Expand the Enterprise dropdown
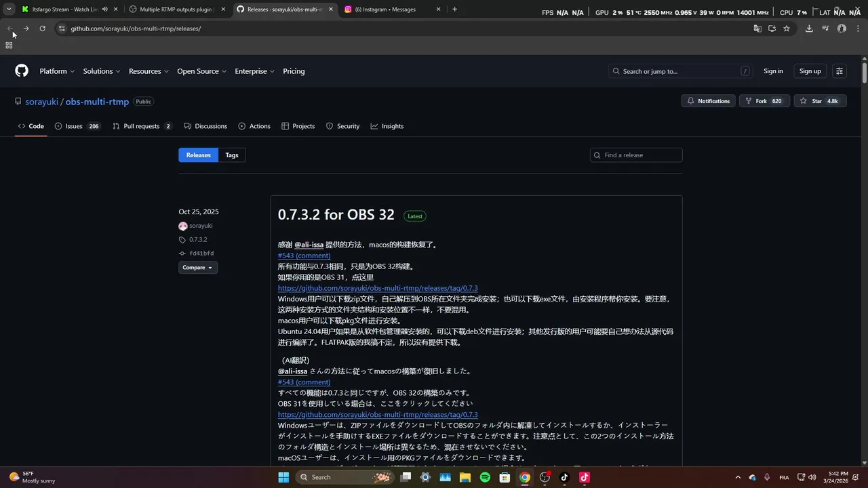868x488 pixels. pyautogui.click(x=254, y=71)
